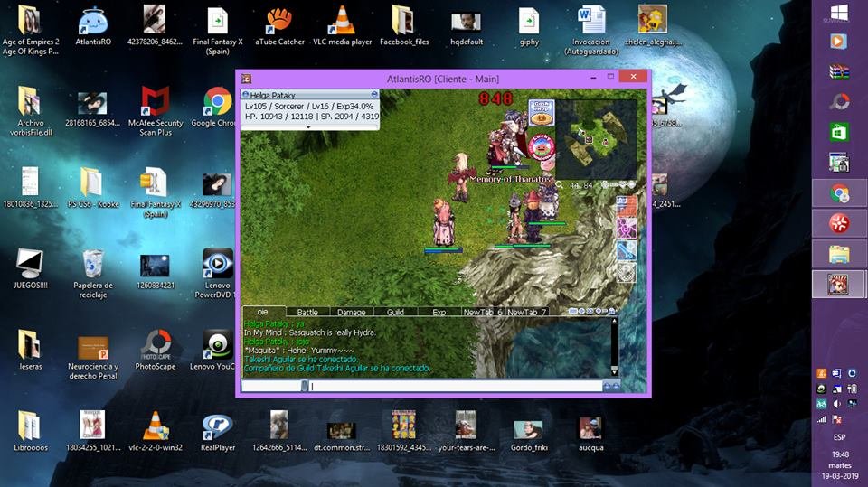Switch to AtlantisRO game taskbar button
Image resolution: width=868 pixels, height=487 pixels.
839,284
